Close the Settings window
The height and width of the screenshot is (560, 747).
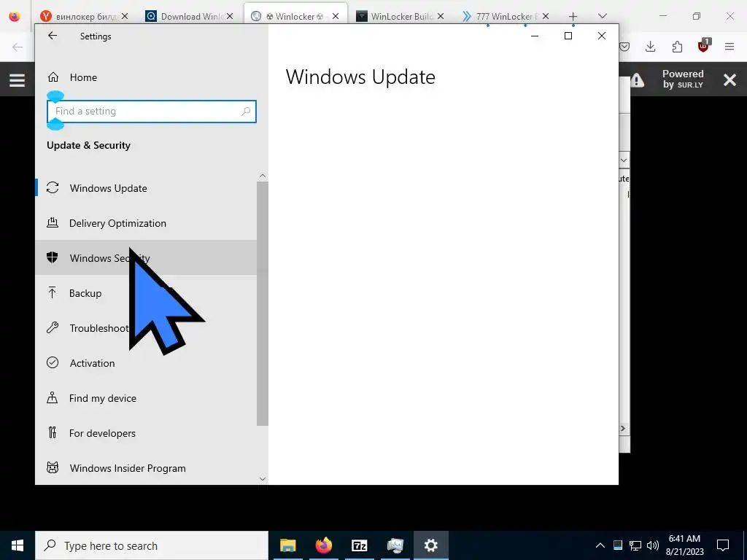click(x=602, y=36)
